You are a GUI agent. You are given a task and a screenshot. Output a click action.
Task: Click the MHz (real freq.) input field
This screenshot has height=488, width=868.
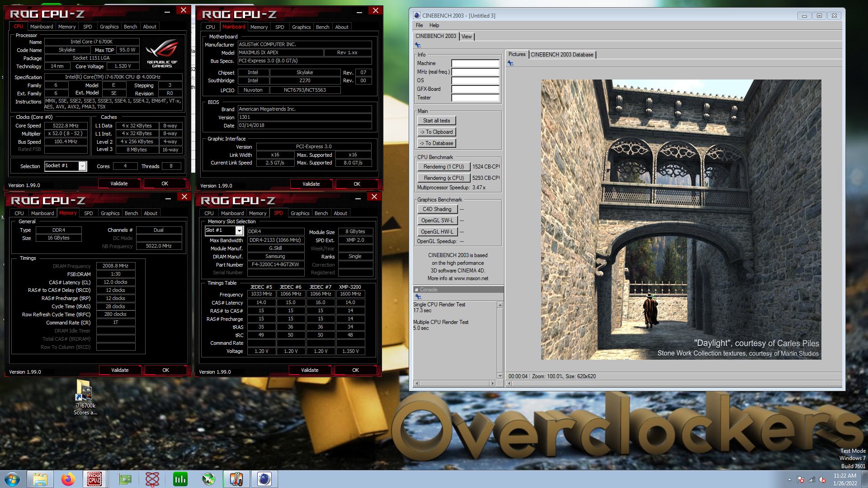(x=475, y=72)
